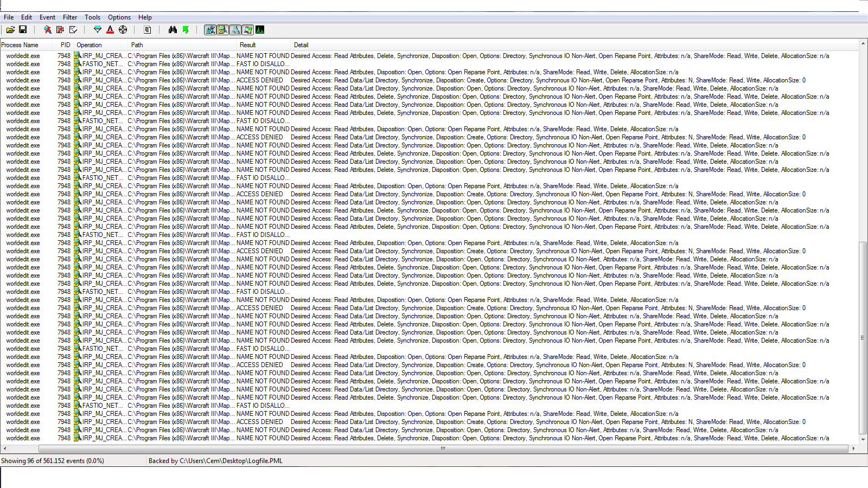Open the Filter menu
Screen dimensions: 868x488
[x=69, y=17]
